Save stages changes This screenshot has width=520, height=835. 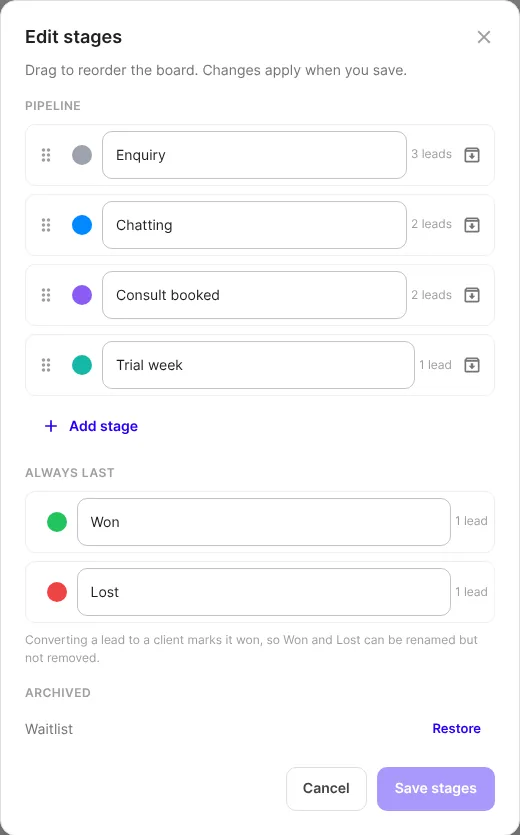(436, 789)
